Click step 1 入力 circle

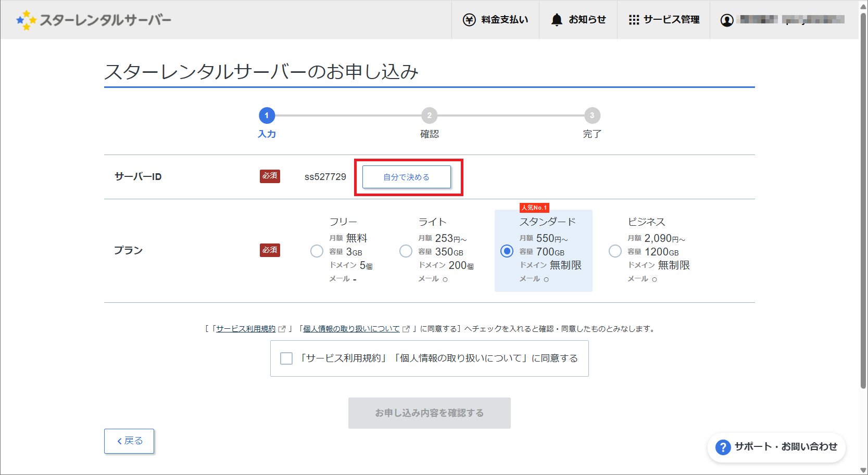point(267,115)
